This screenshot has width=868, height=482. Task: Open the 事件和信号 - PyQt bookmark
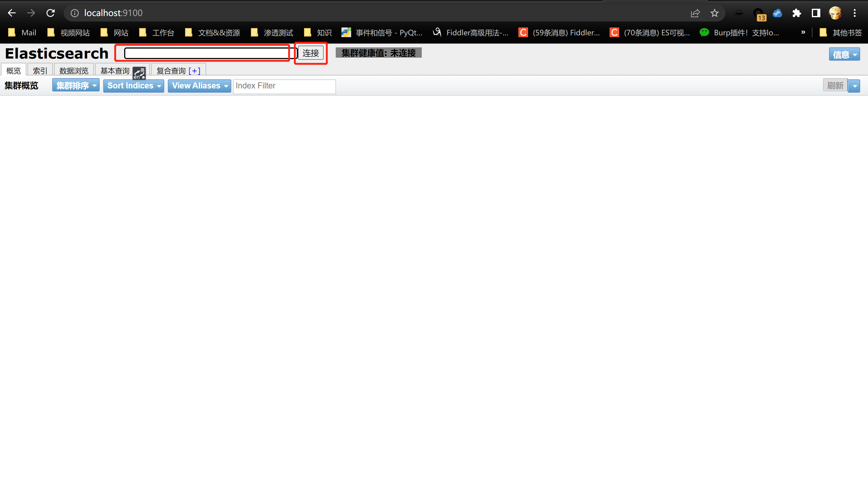(x=382, y=32)
